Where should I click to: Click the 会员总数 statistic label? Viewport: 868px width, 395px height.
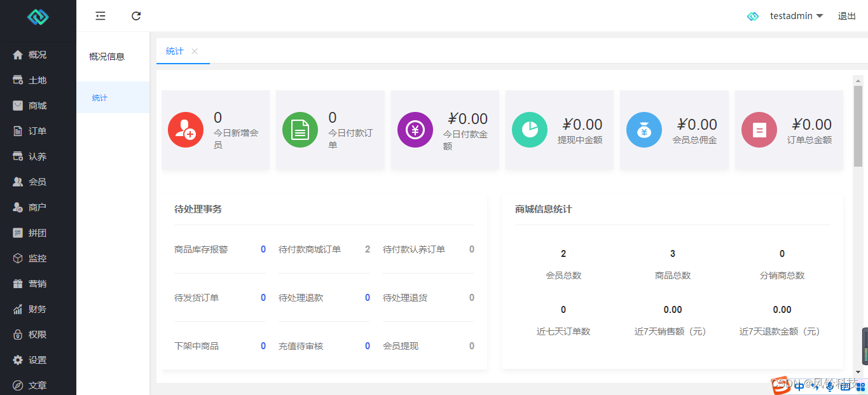(x=563, y=275)
